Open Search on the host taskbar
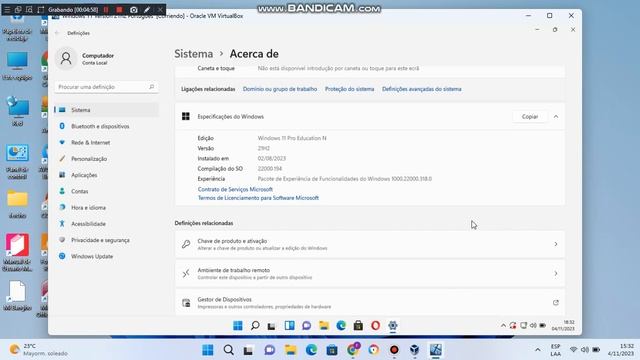 229,350
